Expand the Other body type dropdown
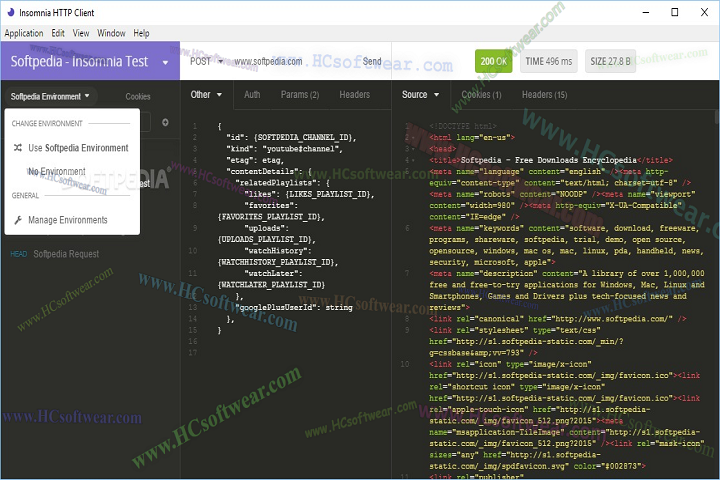 tap(206, 95)
